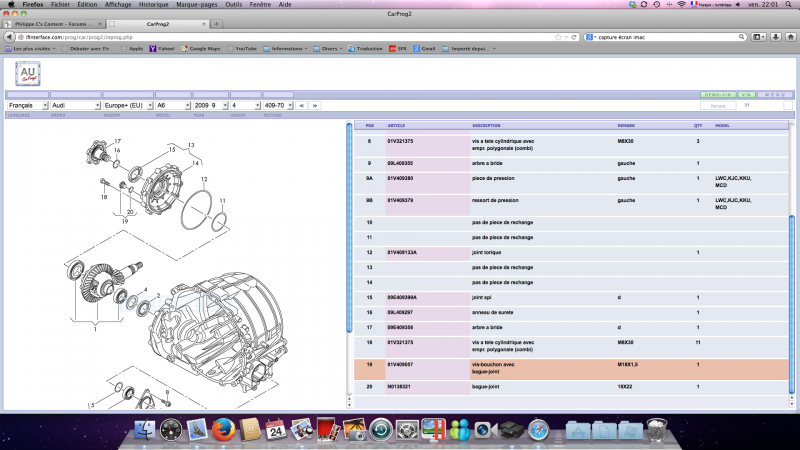Open the Calendar icon in dock
Screen dimensions: 800x450
click(x=274, y=430)
